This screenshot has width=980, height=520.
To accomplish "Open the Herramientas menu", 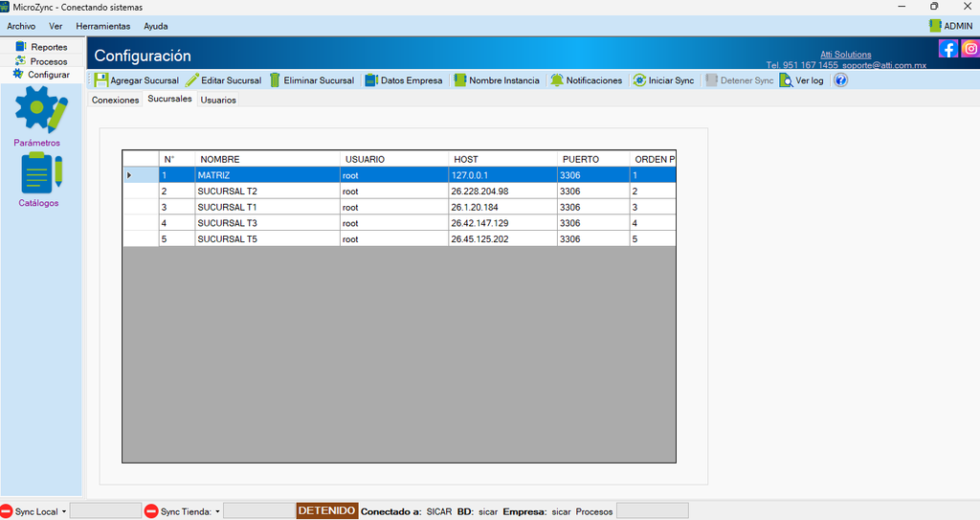I will tap(103, 26).
